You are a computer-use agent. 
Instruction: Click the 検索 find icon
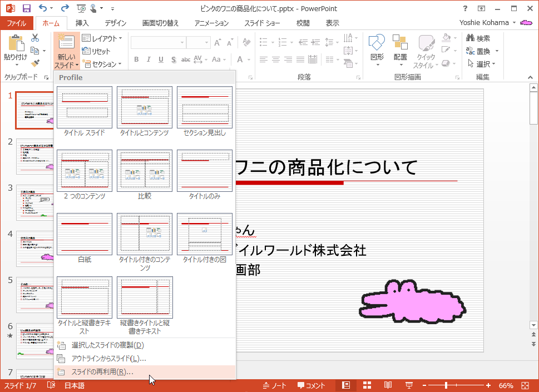coord(478,38)
